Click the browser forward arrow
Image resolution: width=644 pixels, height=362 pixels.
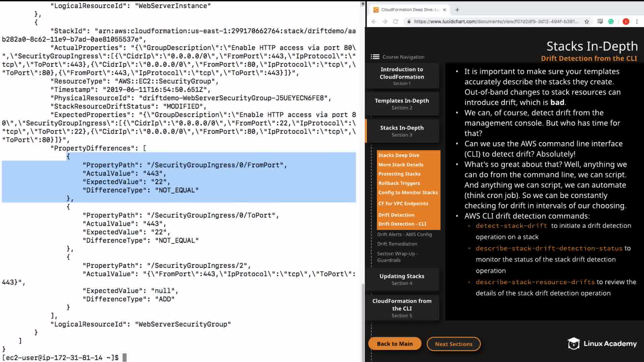(x=385, y=21)
